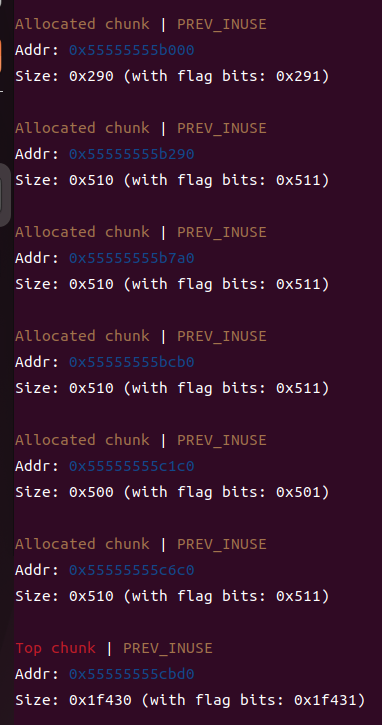Click the address 0x55555555c1c0
The image size is (382, 725).
132,466
